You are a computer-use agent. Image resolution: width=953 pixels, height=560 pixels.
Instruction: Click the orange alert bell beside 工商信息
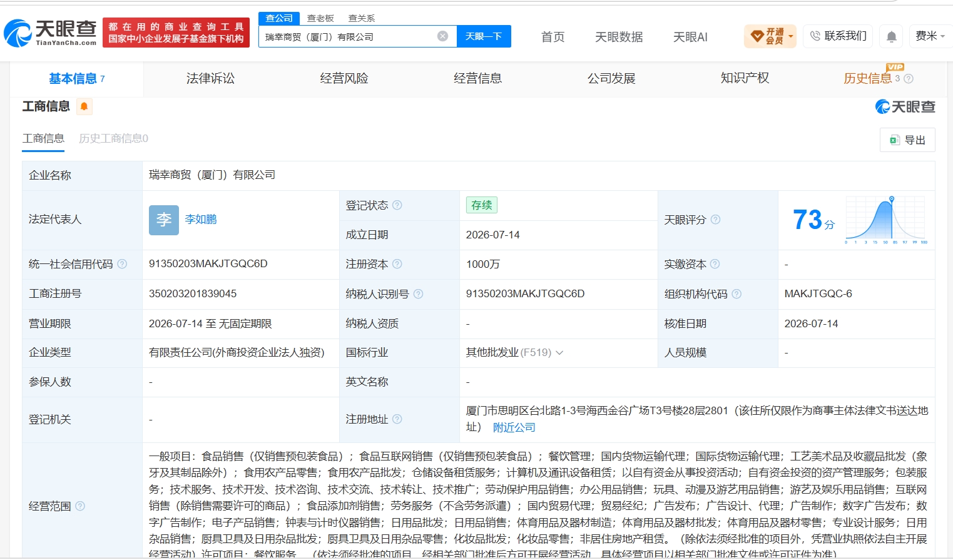coord(84,106)
